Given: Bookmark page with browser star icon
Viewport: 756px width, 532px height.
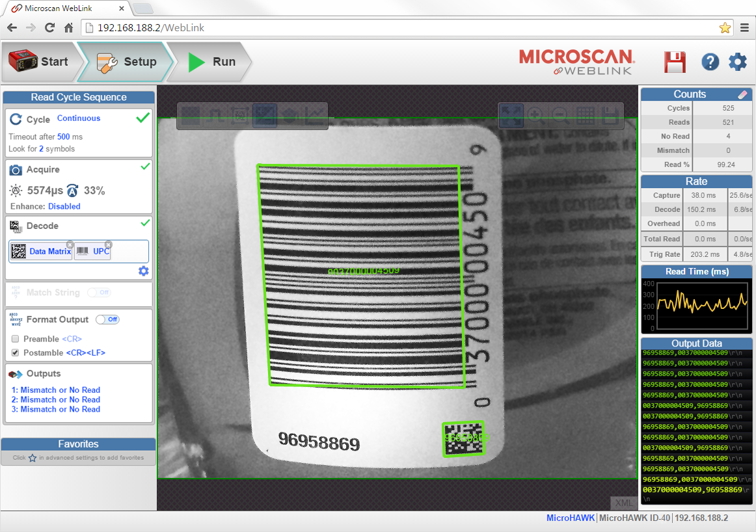Looking at the screenshot, I should (x=725, y=28).
